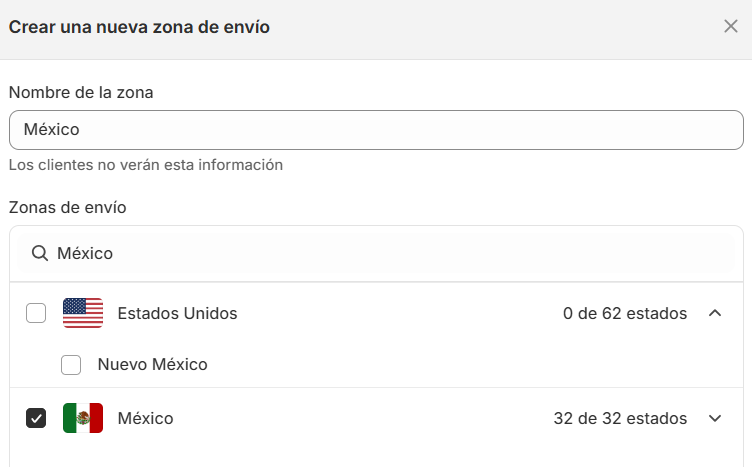The width and height of the screenshot is (752, 467).
Task: Close the Crear una nueva zona dialog
Action: click(x=730, y=26)
